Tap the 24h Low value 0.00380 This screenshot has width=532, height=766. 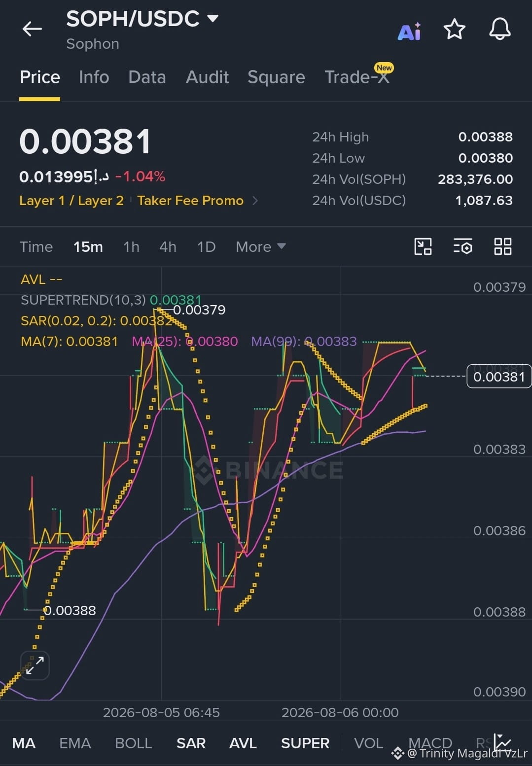click(x=485, y=158)
